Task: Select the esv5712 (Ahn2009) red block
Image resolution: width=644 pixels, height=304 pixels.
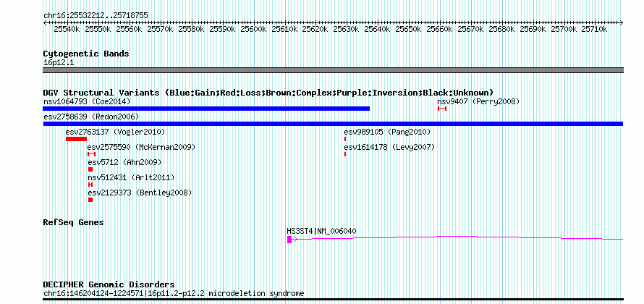Action: (90, 169)
